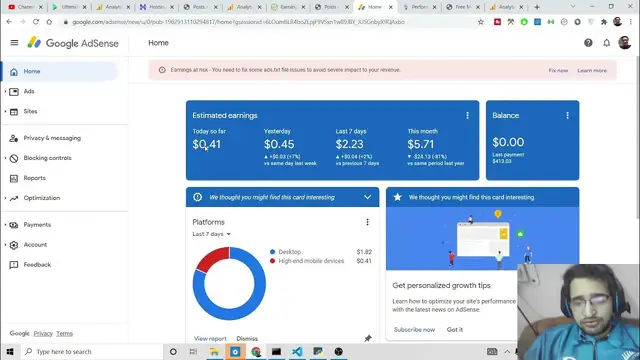The image size is (640, 360).
Task: Open File Explorer from taskbar
Action: pos(214,351)
